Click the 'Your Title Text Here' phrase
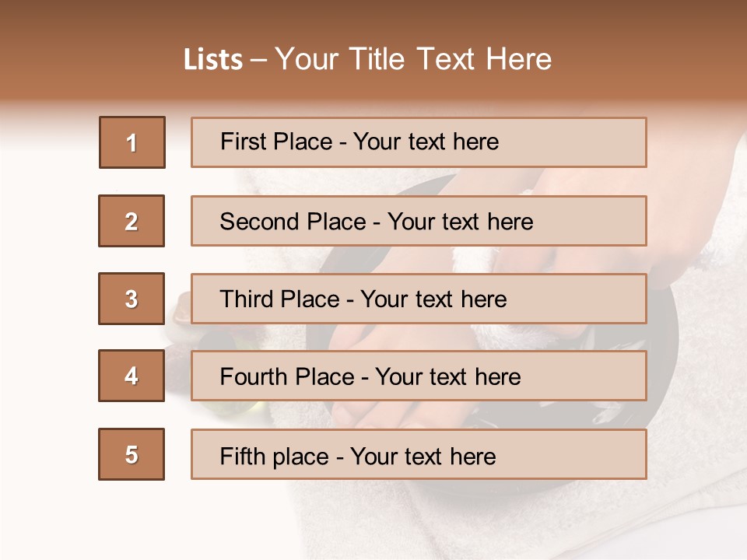Image resolution: width=747 pixels, height=560 pixels. [413, 59]
